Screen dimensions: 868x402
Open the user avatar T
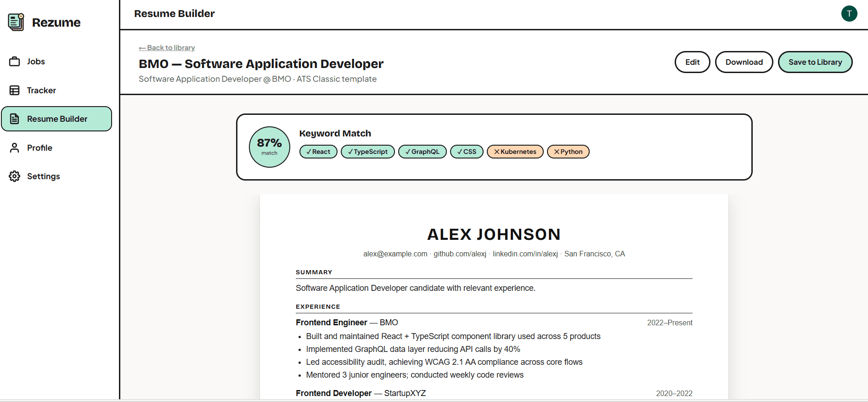pos(849,14)
